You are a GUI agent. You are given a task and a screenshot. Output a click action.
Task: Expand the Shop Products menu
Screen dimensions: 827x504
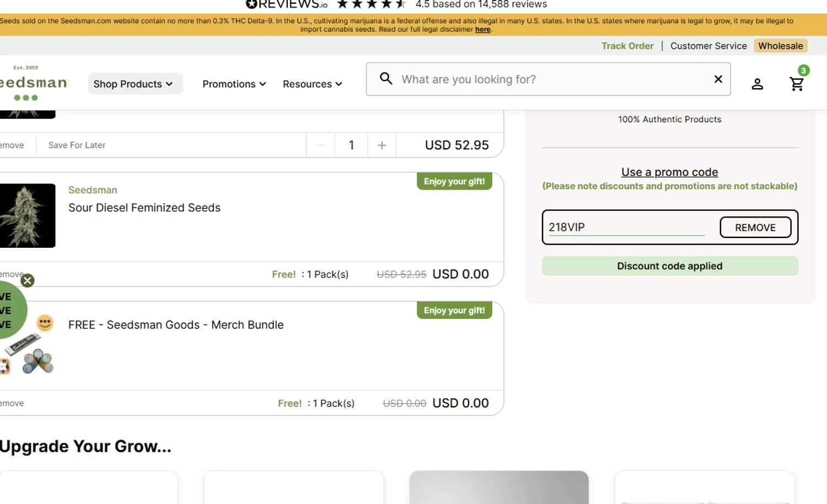coord(135,84)
